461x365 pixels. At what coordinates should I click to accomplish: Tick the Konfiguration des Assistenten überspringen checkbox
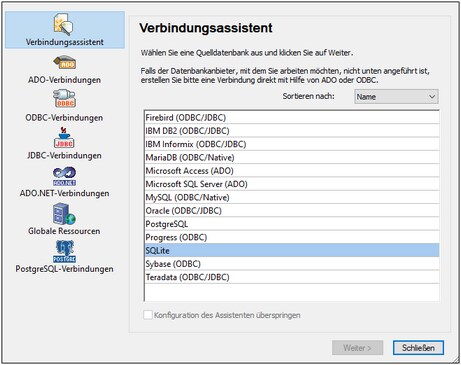[x=148, y=315]
